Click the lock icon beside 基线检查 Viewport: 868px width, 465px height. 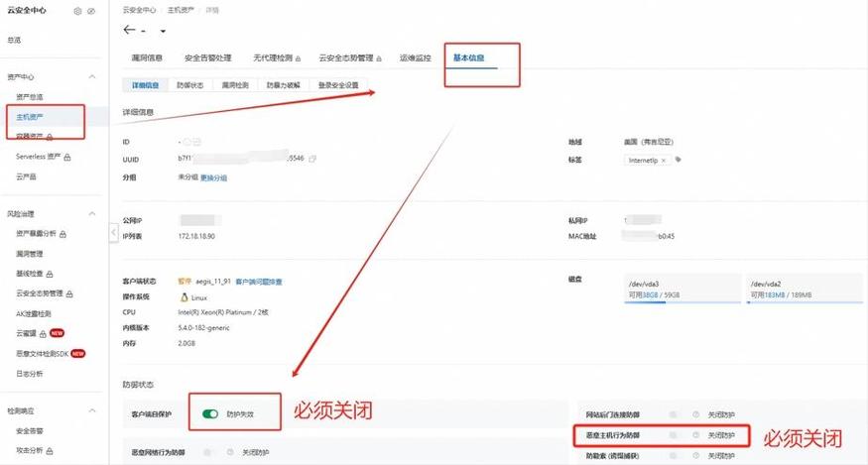[x=50, y=274]
